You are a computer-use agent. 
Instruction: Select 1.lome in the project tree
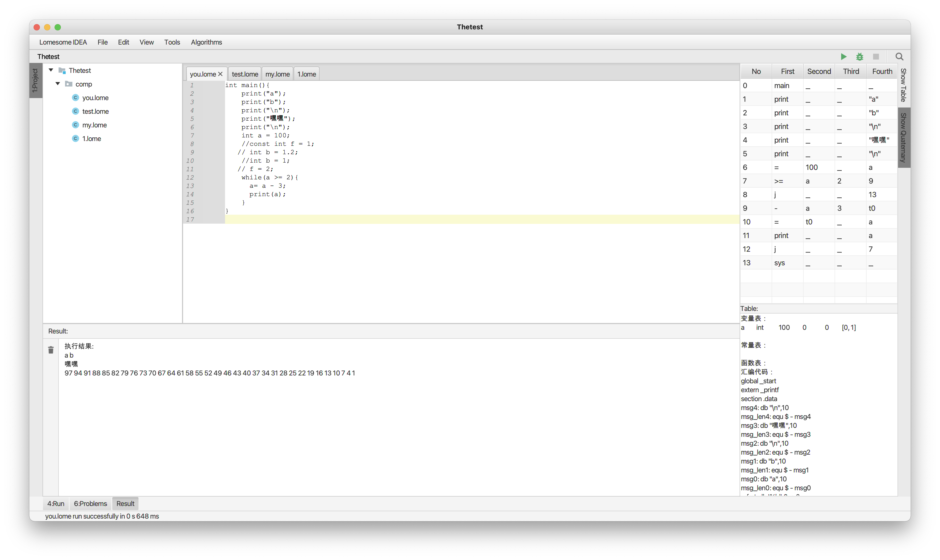coord(92,138)
